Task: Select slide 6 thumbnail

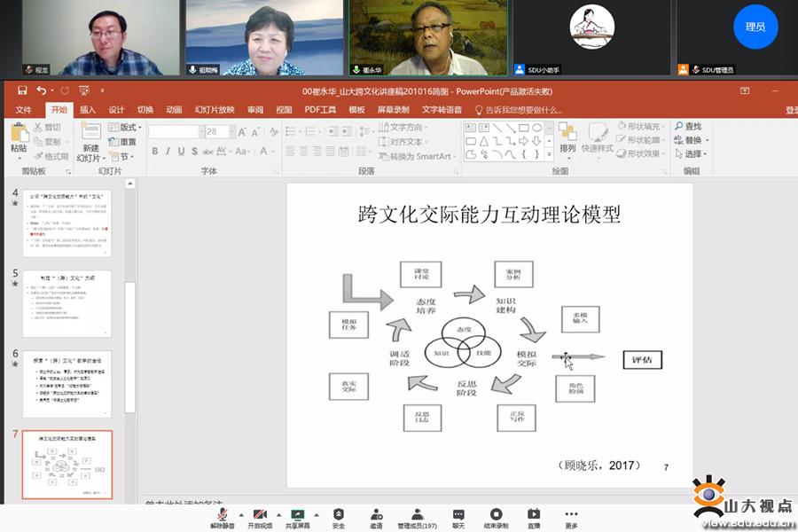Action: (x=67, y=384)
